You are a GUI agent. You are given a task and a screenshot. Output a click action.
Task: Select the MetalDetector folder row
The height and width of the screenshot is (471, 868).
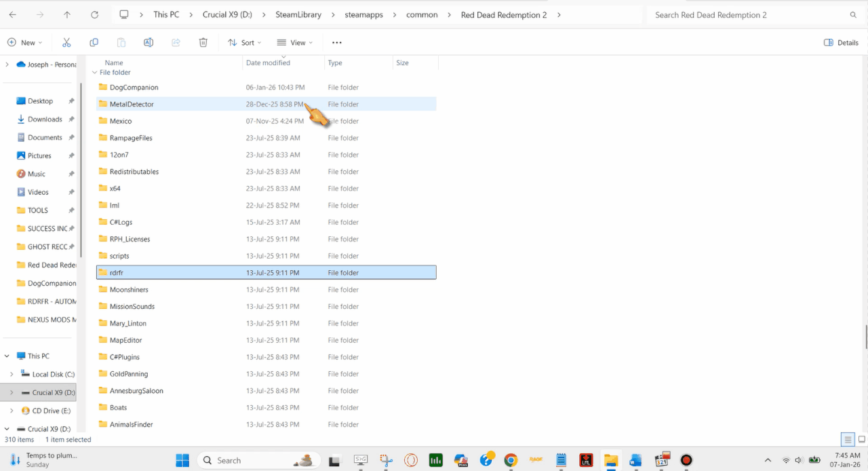point(266,105)
